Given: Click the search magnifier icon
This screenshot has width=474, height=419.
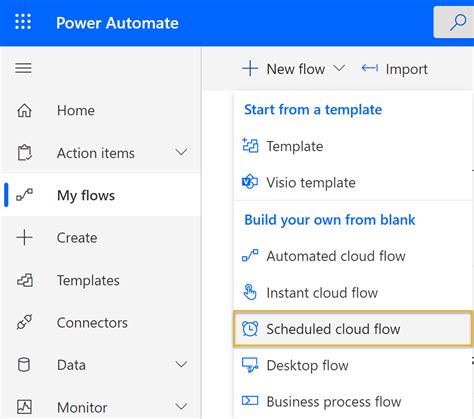Looking at the screenshot, I should point(458,22).
